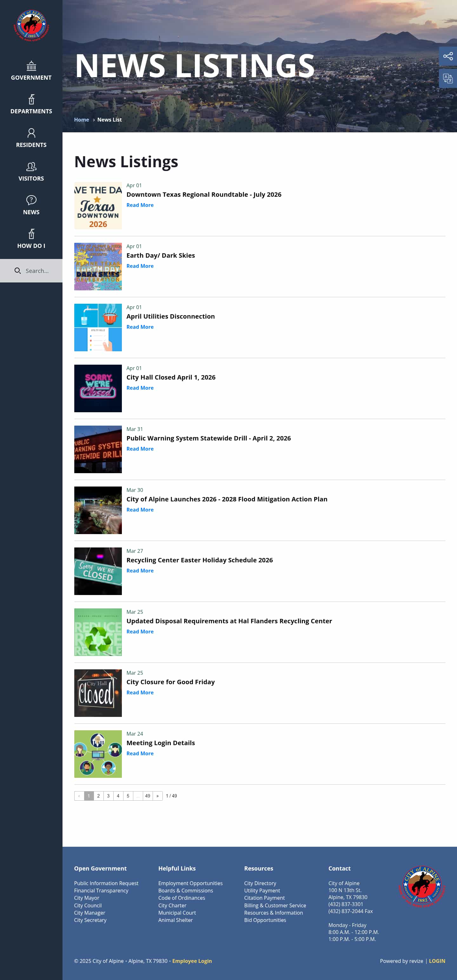This screenshot has height=980, width=457.
Task: Open the Government menu icon
Action: (x=31, y=66)
